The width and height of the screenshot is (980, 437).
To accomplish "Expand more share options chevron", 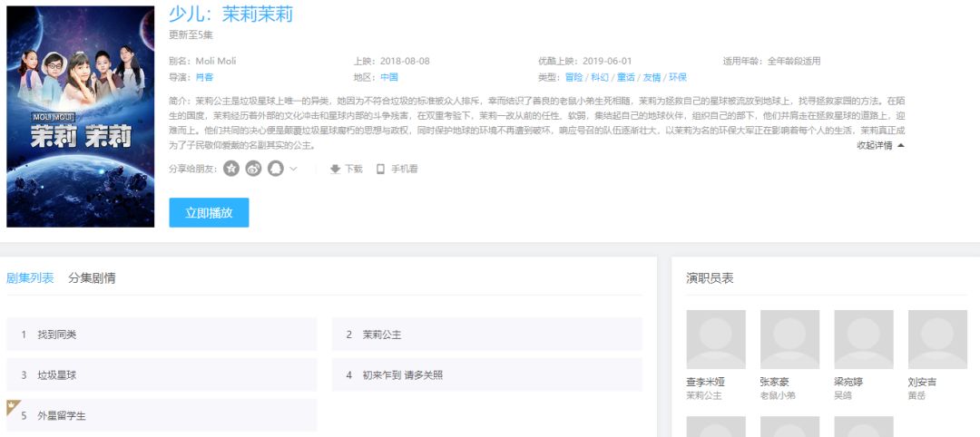I will (293, 169).
